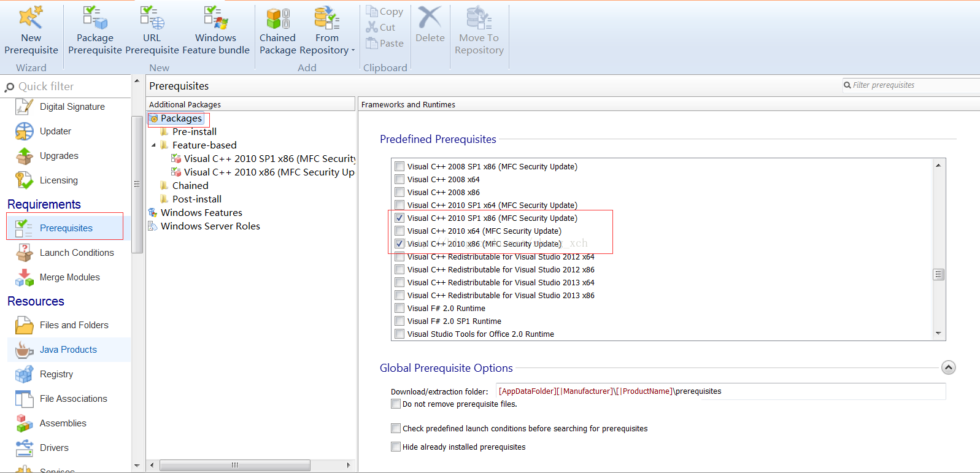Select the Chained folder
The height and width of the screenshot is (473, 980).
[x=190, y=186]
